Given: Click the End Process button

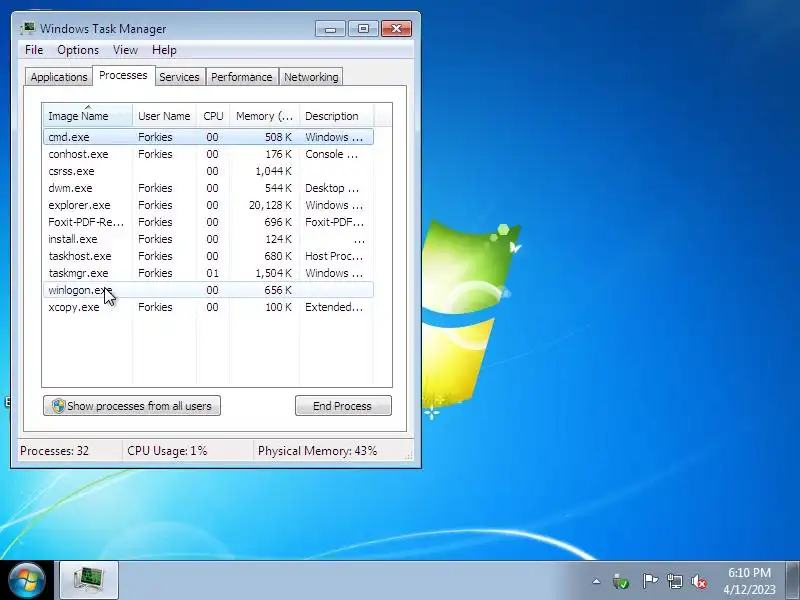Looking at the screenshot, I should 343,406.
